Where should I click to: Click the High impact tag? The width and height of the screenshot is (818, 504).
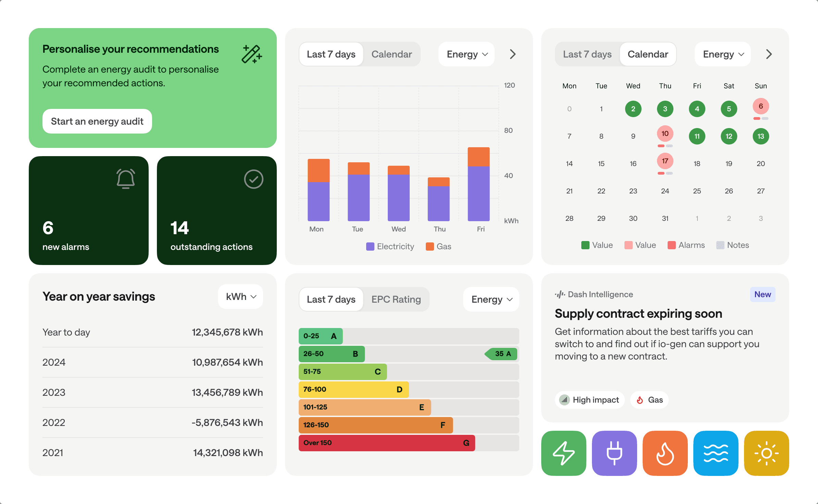point(590,400)
